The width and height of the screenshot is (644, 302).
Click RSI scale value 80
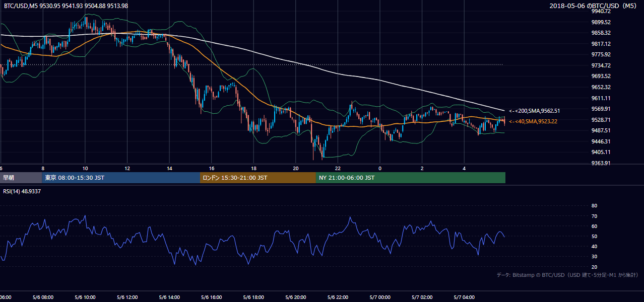pyautogui.click(x=594, y=206)
